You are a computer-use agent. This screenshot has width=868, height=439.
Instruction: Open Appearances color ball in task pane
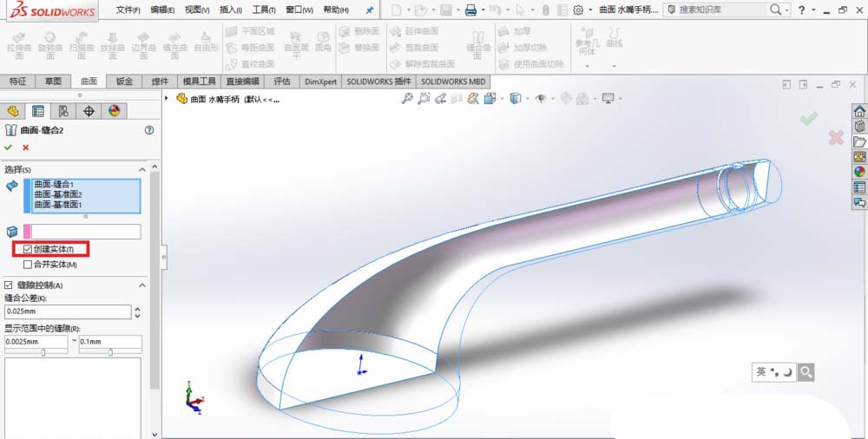click(859, 172)
